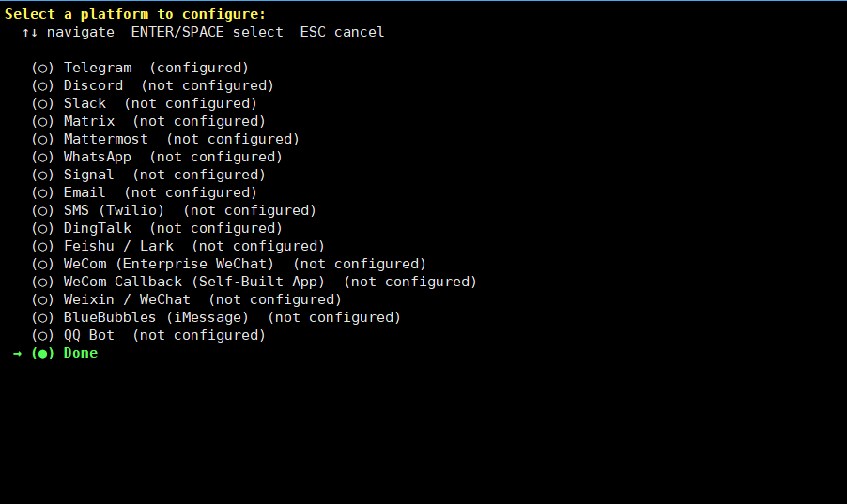Choose Feishu / Lark platform entry
847x504 pixels.
click(x=118, y=246)
